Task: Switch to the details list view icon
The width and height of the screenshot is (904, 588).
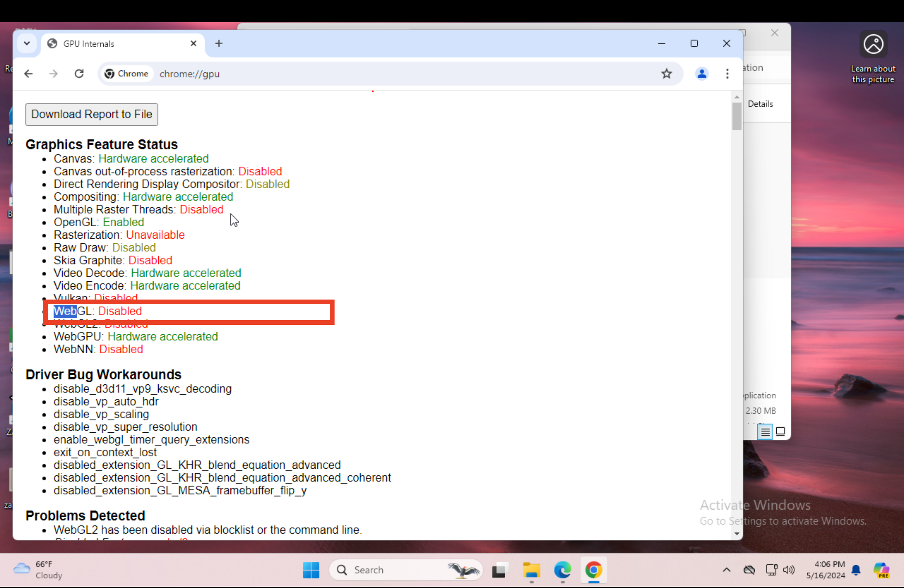Action: 765,432
